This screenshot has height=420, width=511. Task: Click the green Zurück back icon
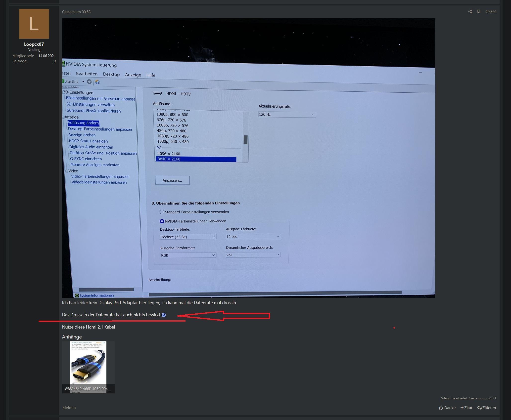[63, 81]
